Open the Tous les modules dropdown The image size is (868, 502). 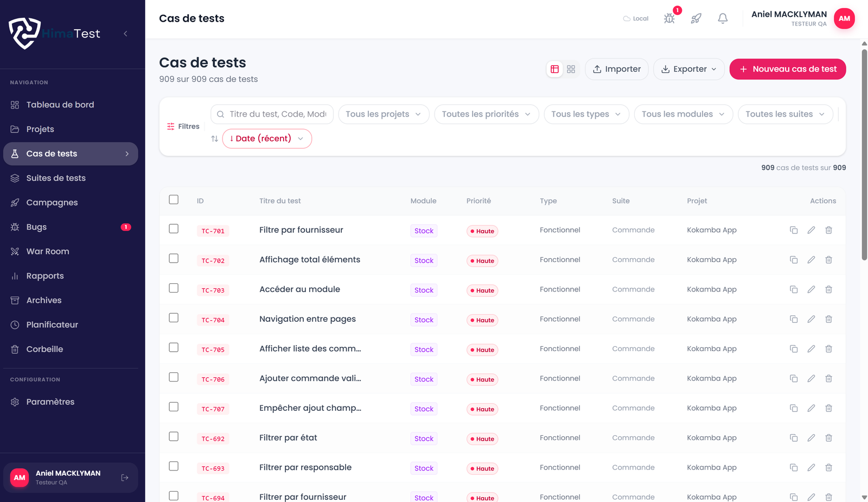683,114
